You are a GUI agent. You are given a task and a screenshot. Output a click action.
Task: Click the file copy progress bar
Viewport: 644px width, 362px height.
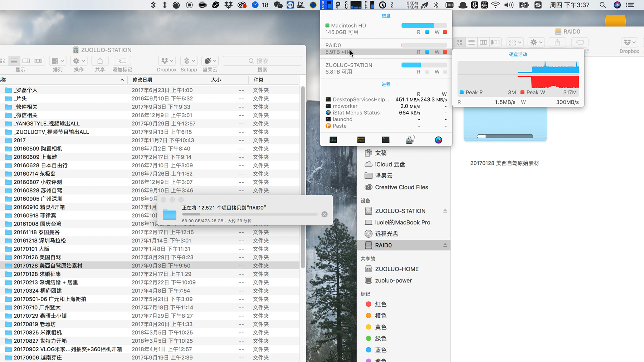(249, 214)
